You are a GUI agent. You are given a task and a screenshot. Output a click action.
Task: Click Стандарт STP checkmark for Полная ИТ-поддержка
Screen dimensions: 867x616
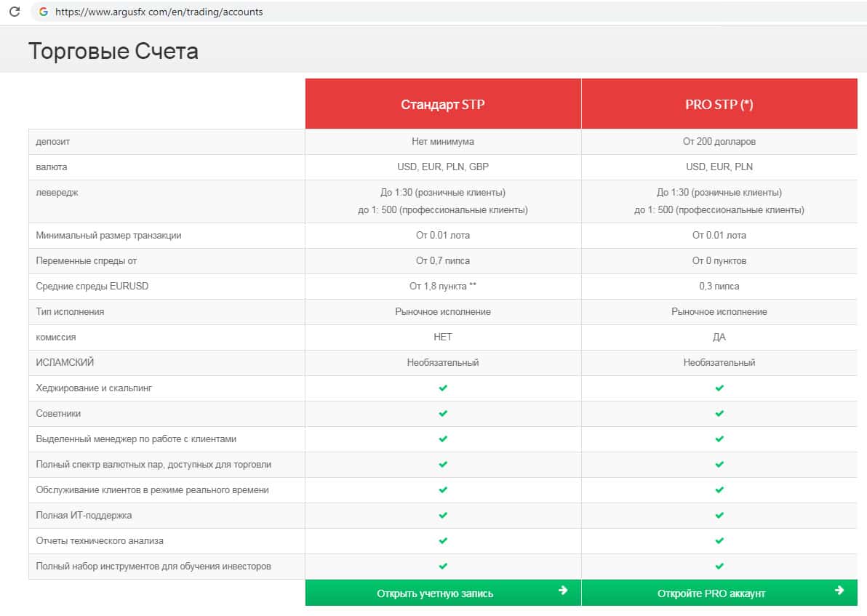pos(443,516)
